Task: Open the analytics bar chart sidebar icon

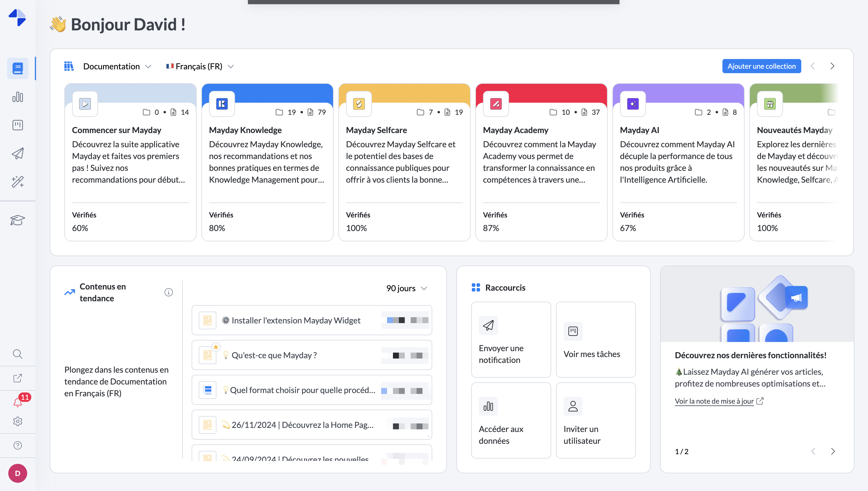Action: point(17,97)
